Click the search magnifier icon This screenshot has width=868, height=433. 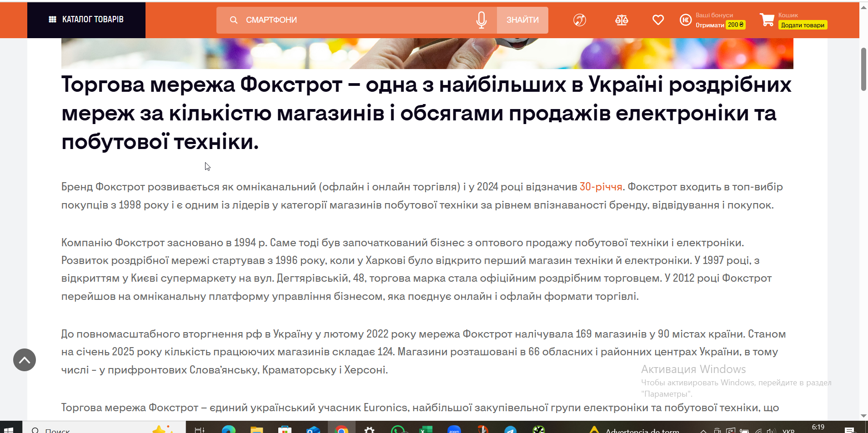(x=234, y=20)
